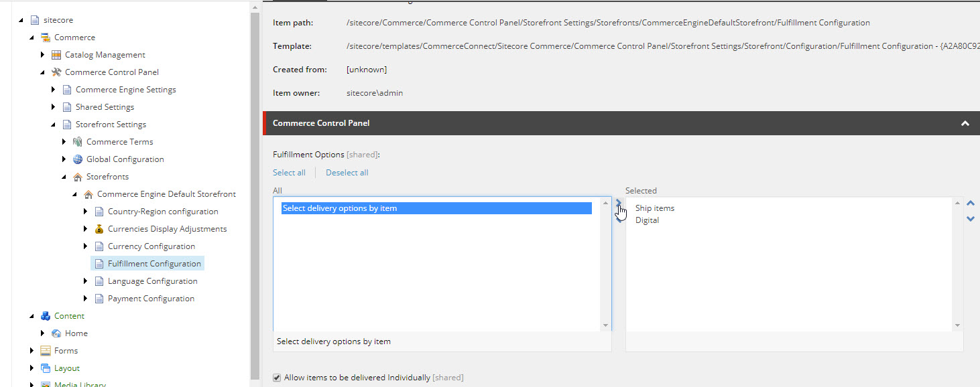The height and width of the screenshot is (387, 980).
Task: Click the Commerce Control Panel section header
Action: point(621,123)
